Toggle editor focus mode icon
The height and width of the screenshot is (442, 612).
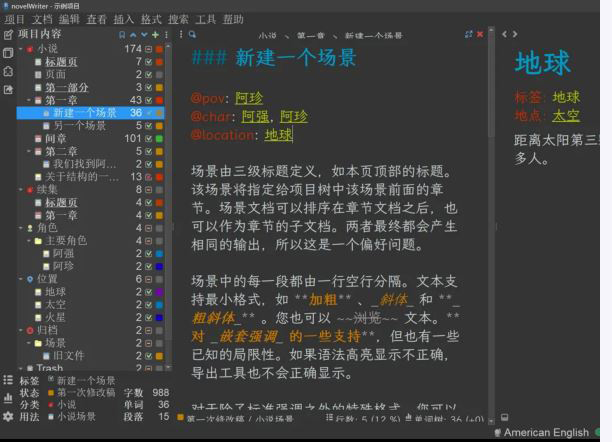[x=469, y=34]
